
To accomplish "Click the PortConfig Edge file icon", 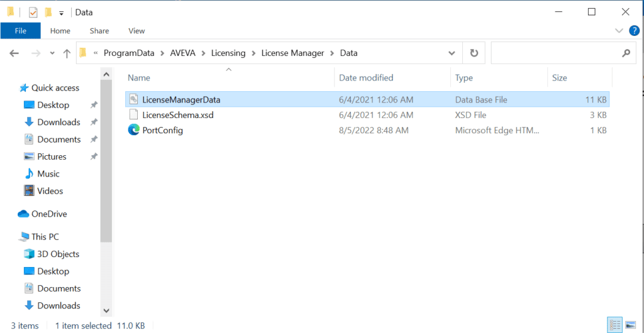I will click(x=133, y=130).
